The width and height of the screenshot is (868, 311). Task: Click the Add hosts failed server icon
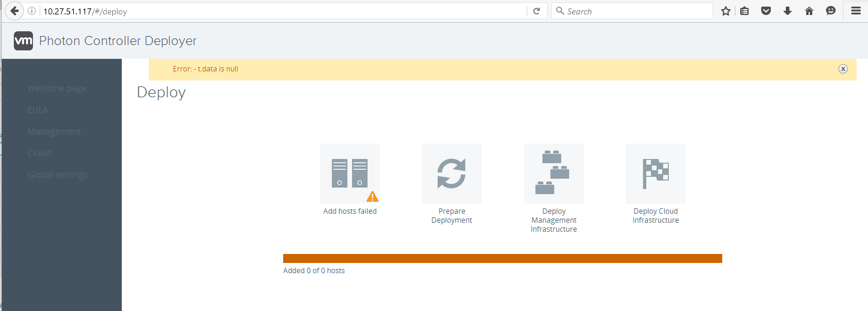(349, 173)
